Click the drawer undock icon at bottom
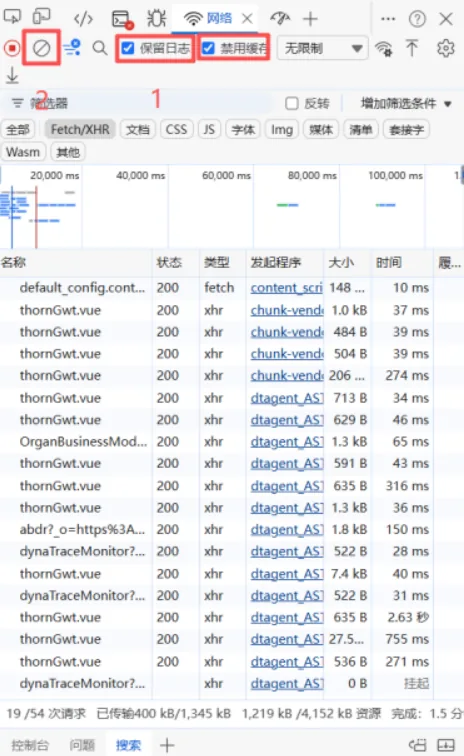Image resolution: width=464 pixels, height=756 pixels. (x=418, y=745)
